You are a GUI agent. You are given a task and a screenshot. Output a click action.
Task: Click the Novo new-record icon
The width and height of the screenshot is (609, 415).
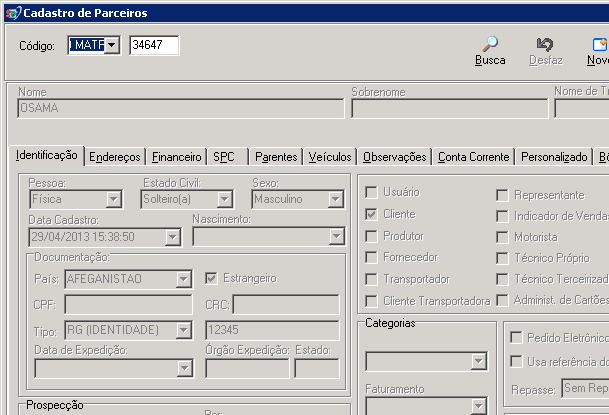600,44
